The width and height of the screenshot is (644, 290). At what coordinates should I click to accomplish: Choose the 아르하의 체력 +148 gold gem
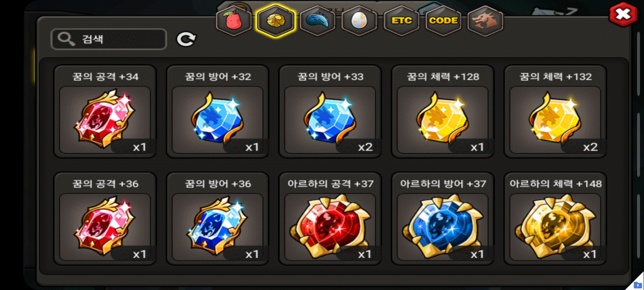(x=555, y=219)
